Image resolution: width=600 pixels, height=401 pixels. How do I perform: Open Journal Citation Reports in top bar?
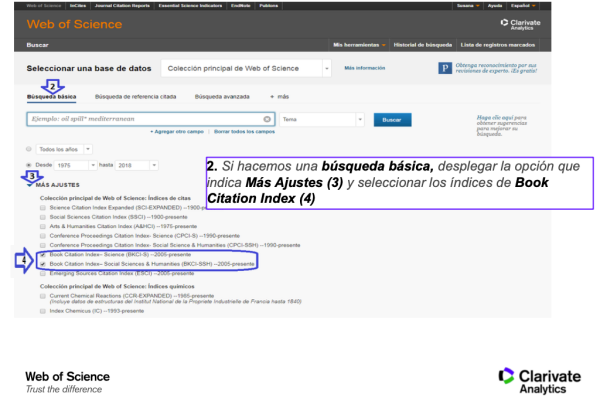coord(122,6)
